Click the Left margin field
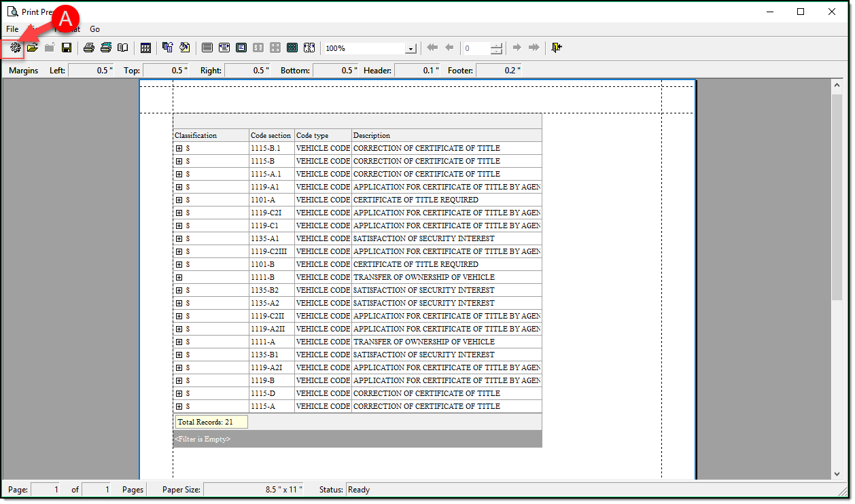This screenshot has height=504, width=855. [91, 71]
